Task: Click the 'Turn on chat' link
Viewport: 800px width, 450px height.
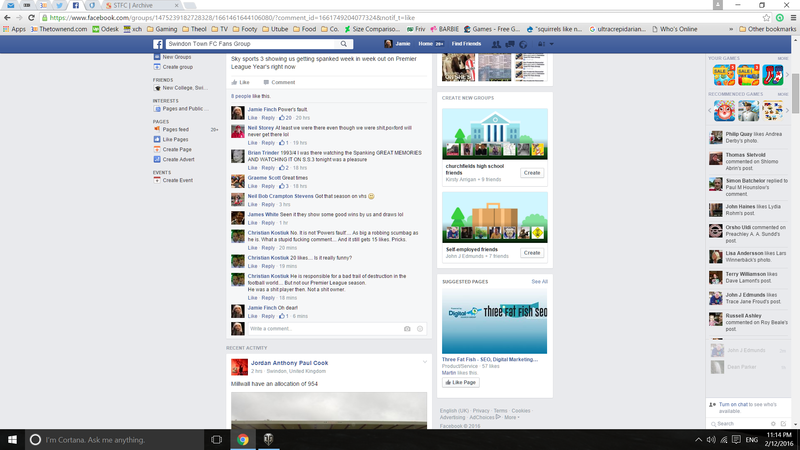Action: pyautogui.click(x=733, y=405)
